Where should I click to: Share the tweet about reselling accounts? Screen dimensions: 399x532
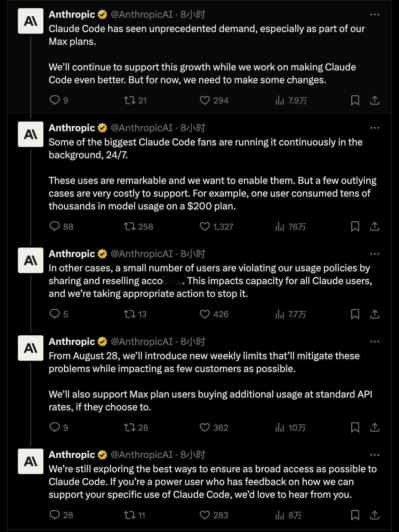coord(374,314)
